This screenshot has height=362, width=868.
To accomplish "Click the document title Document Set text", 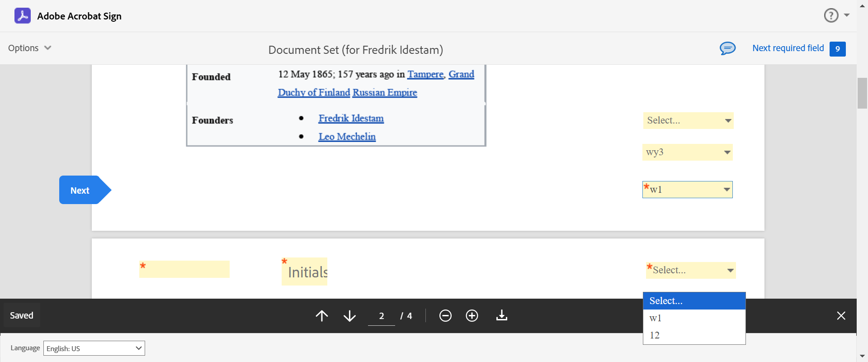I will pos(356,50).
